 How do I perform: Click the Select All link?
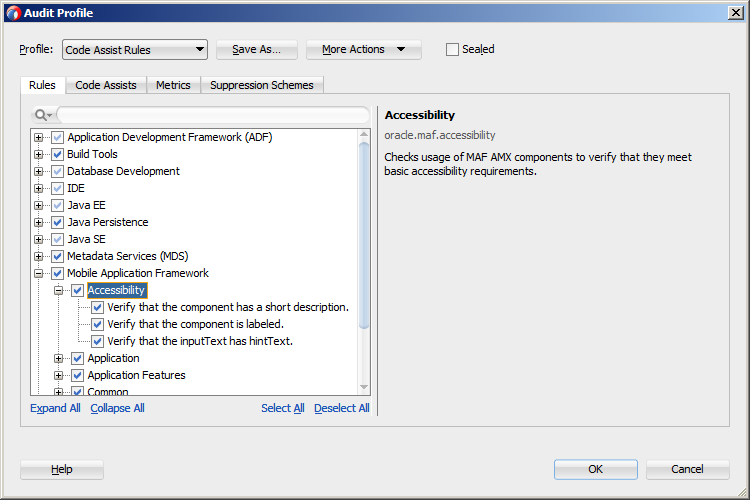(x=283, y=408)
